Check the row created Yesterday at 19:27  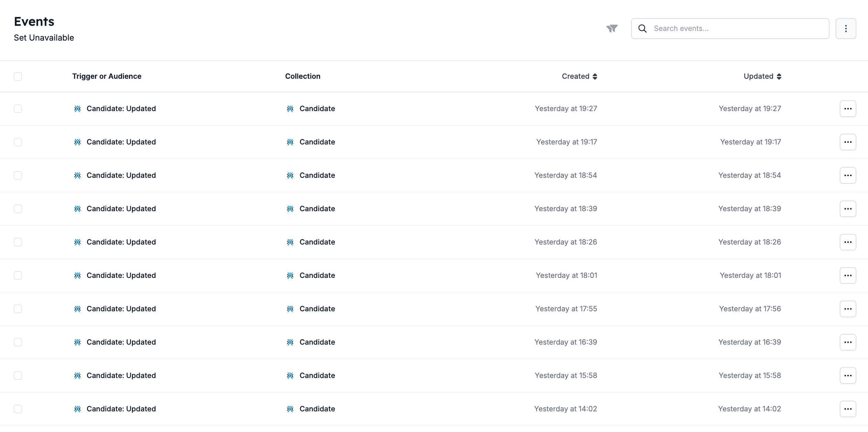tap(18, 109)
